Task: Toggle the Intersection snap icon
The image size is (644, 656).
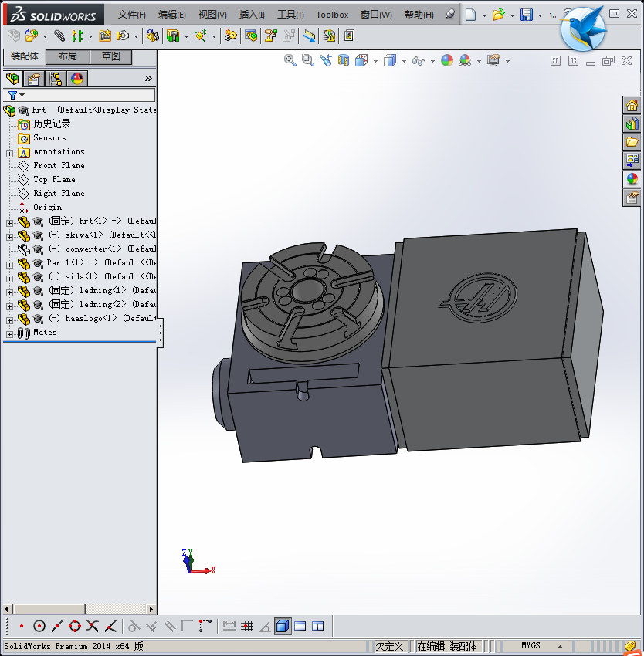Action: [93, 627]
